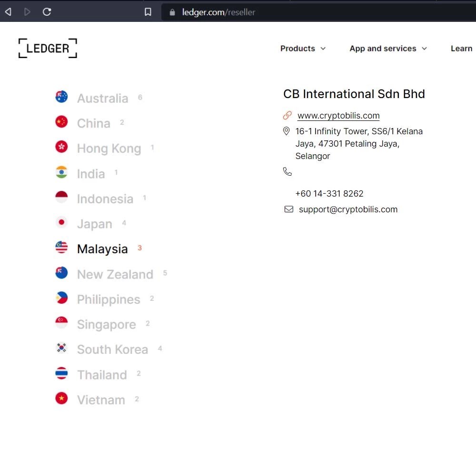Open the Ledger logo home link
476x476 pixels.
coord(48,48)
